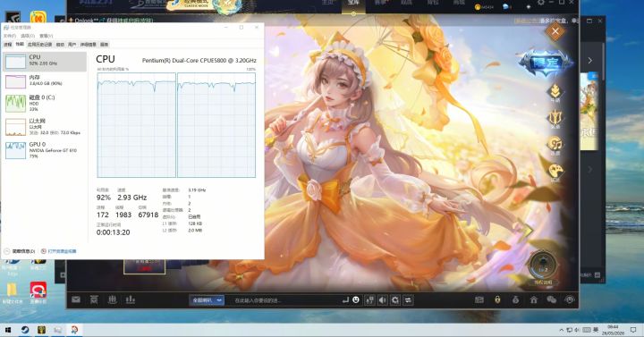Viewport: 644px width, 337px height.
Task: Show hidden tray icons chevron
Action: pos(562,330)
